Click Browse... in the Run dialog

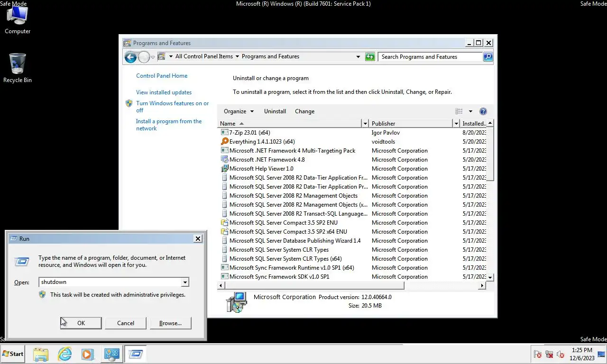tap(170, 323)
